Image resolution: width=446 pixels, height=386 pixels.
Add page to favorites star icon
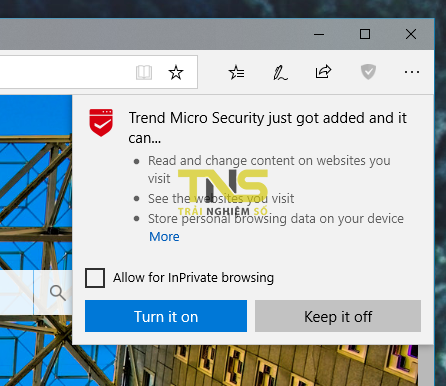(176, 72)
